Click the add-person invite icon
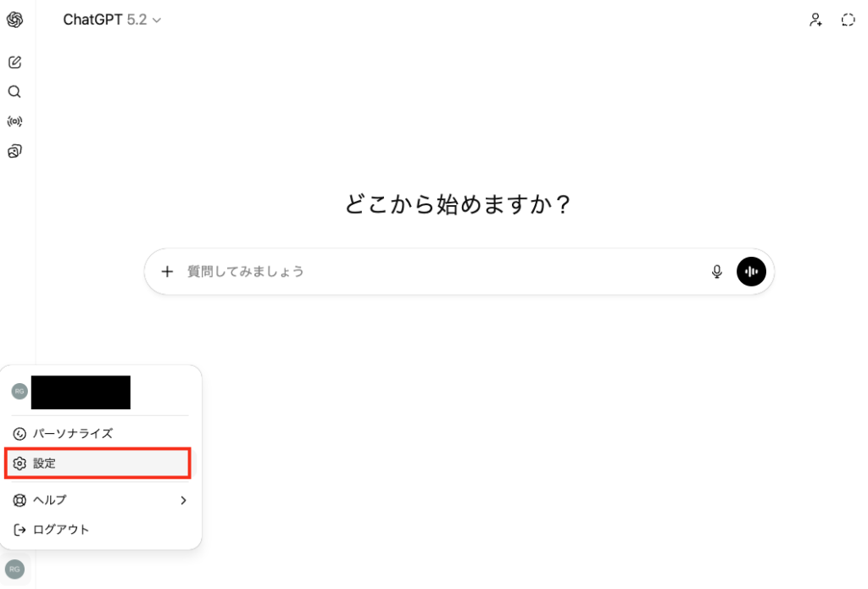Image resolution: width=868 pixels, height=589 pixels. (815, 19)
